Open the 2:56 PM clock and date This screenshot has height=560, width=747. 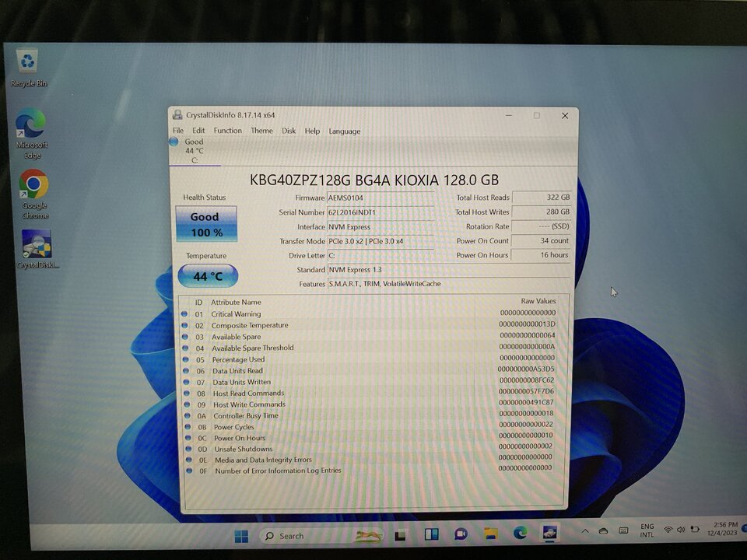(722, 528)
